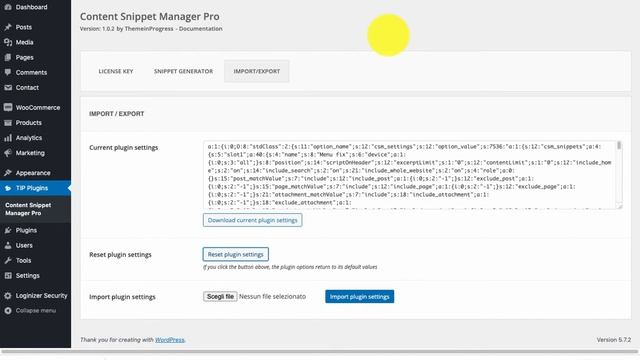The width and height of the screenshot is (640, 360).
Task: Switch to the License Key tab
Action: (116, 71)
